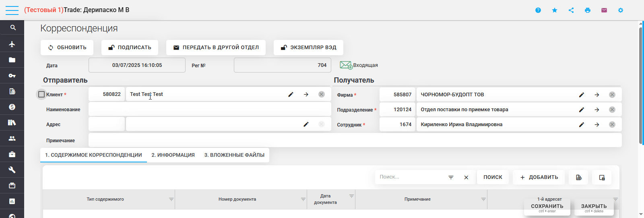Click the export document icon button
Image resolution: width=644 pixels, height=218 pixels.
click(x=578, y=177)
